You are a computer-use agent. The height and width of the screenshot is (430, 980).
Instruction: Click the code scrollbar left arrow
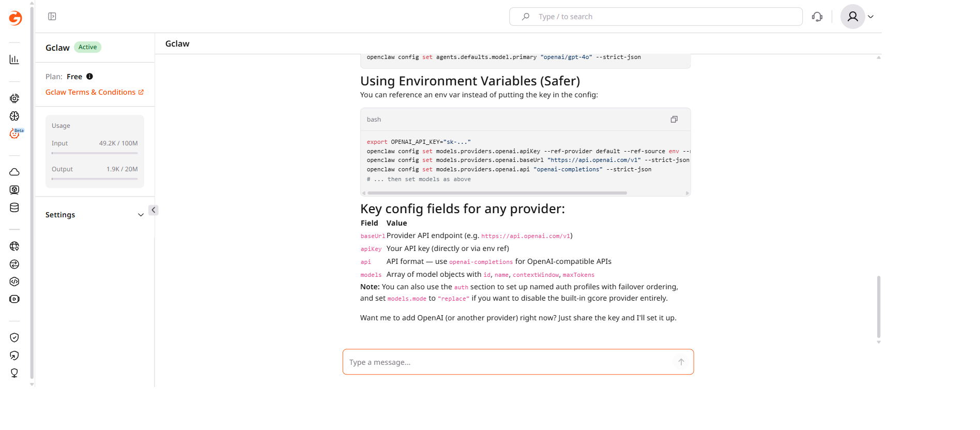pyautogui.click(x=364, y=193)
